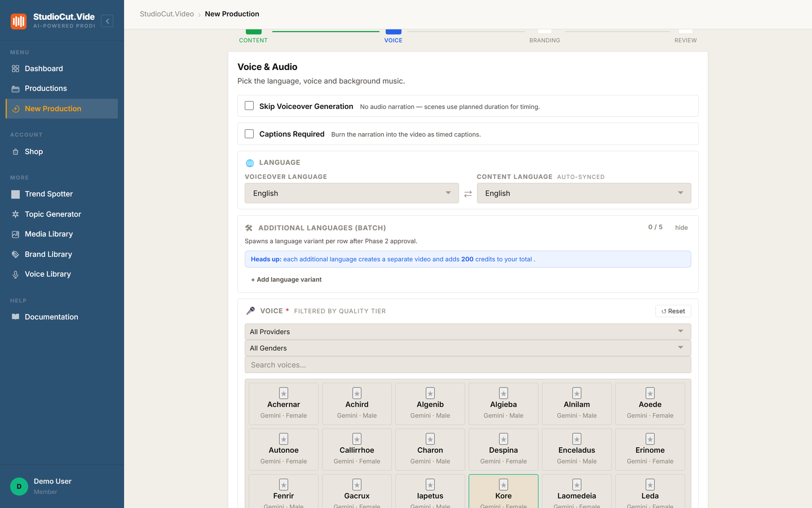812x508 pixels.
Task: Favorite the Algieba voice via star icon
Action: 504,393
